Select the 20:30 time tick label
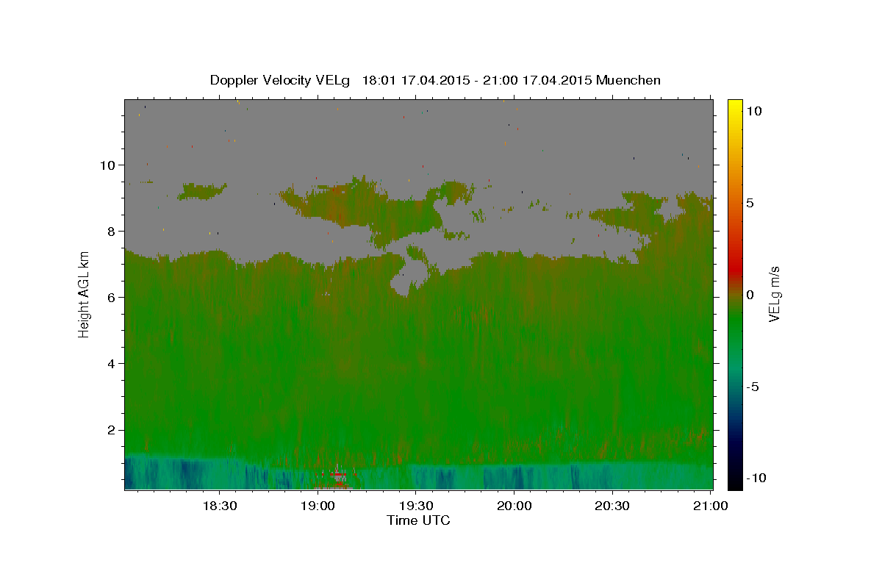 click(612, 506)
